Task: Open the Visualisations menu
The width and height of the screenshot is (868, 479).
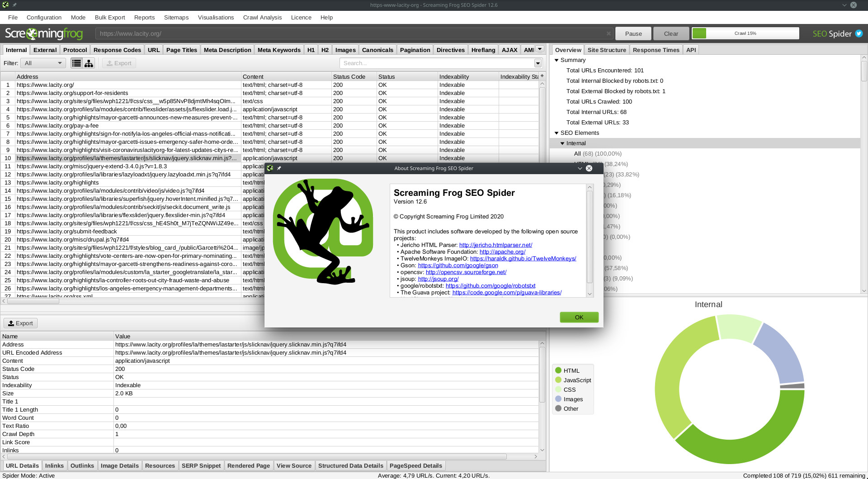Action: (x=216, y=18)
